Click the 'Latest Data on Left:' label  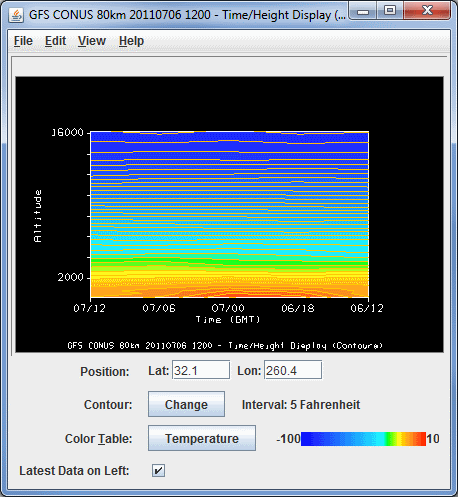74,471
